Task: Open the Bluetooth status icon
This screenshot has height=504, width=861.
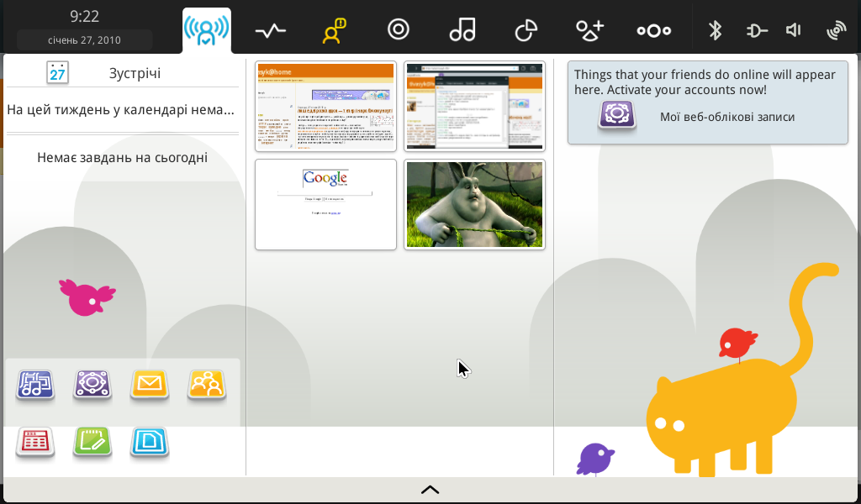Action: pyautogui.click(x=715, y=30)
